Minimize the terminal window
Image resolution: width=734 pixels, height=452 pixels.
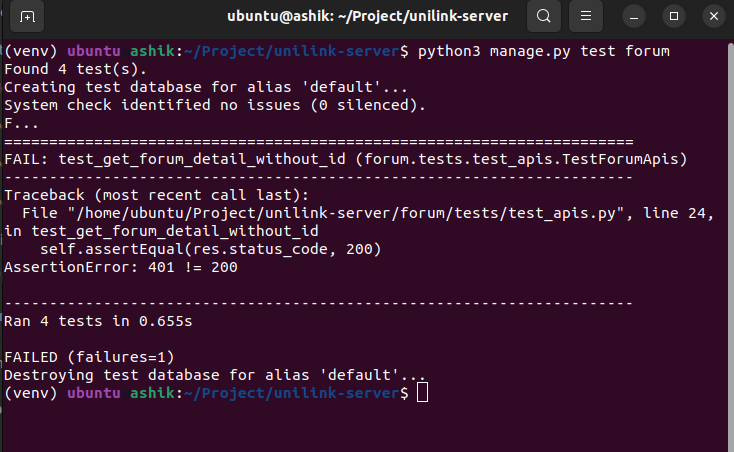click(631, 17)
